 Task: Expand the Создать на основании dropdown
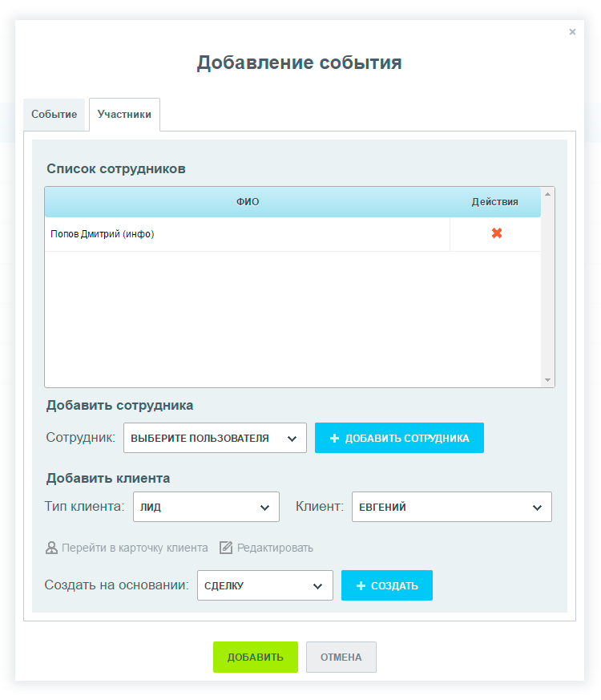pyautogui.click(x=264, y=585)
